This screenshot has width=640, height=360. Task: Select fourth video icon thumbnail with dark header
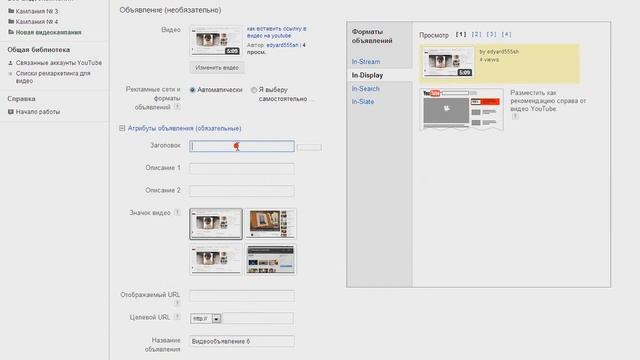(271, 260)
